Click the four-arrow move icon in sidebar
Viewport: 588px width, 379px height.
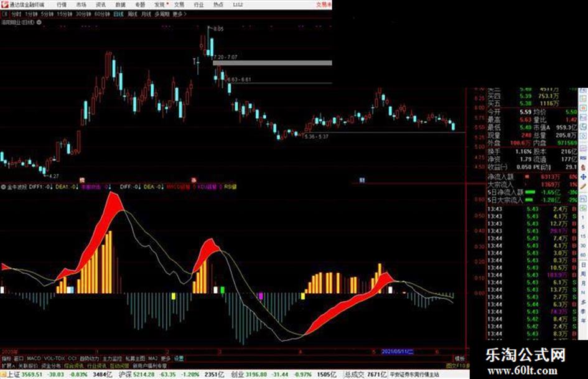583,177
